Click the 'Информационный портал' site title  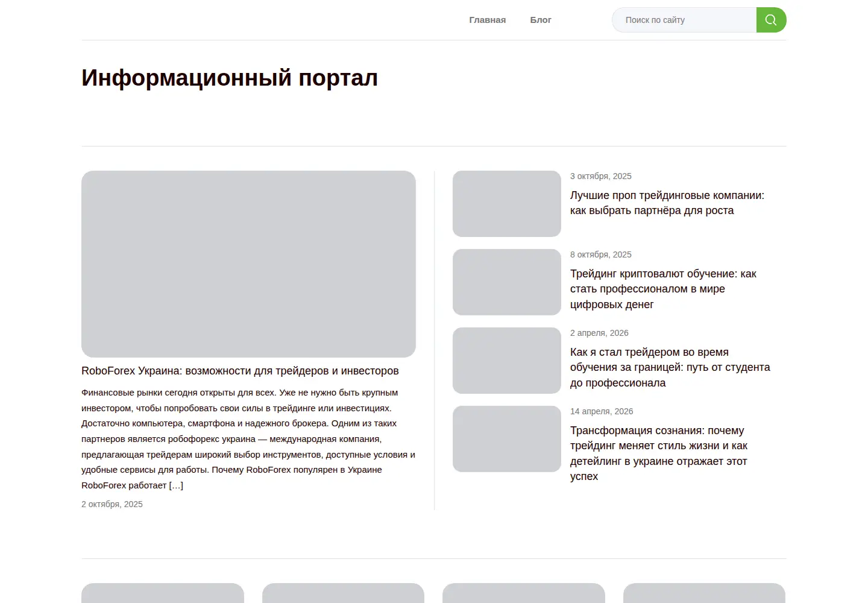pyautogui.click(x=230, y=78)
